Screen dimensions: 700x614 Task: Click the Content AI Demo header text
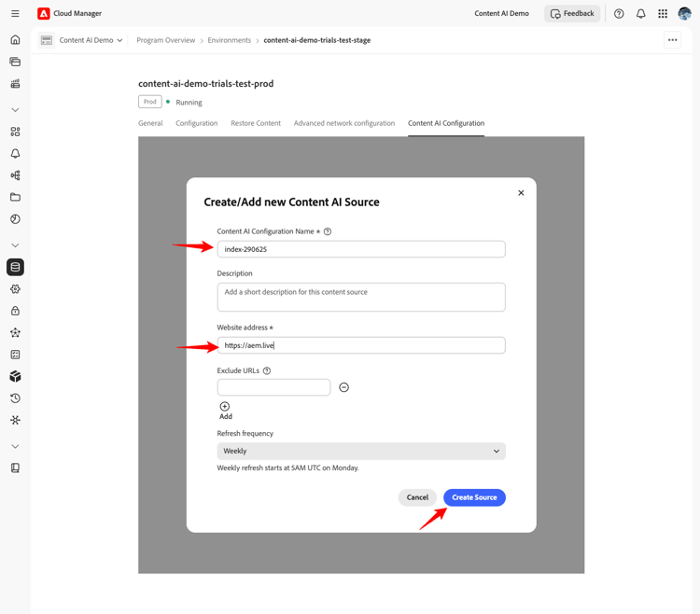tap(501, 14)
